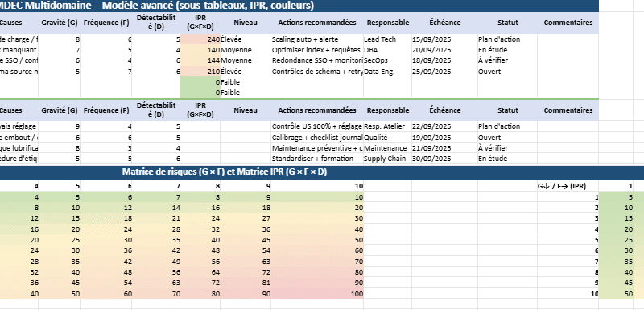Click the IPR cell showing 210
This screenshot has height=310, width=644.
pyautogui.click(x=200, y=72)
